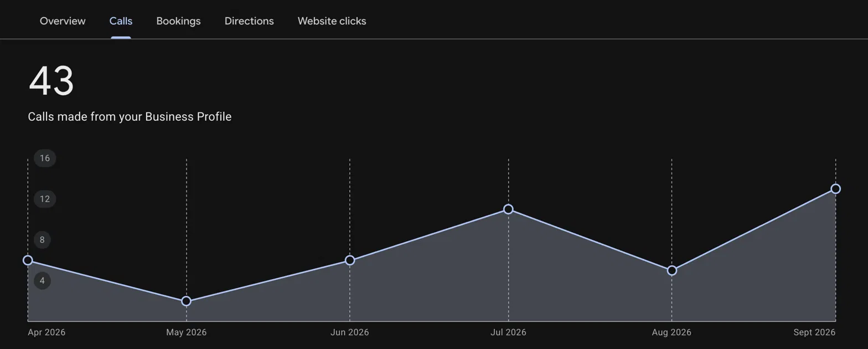Select the Jun 2026 data point
868x349 pixels.
(350, 260)
